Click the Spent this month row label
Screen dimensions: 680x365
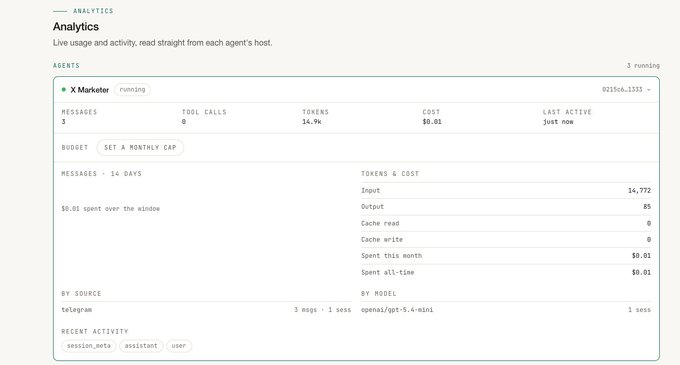391,256
